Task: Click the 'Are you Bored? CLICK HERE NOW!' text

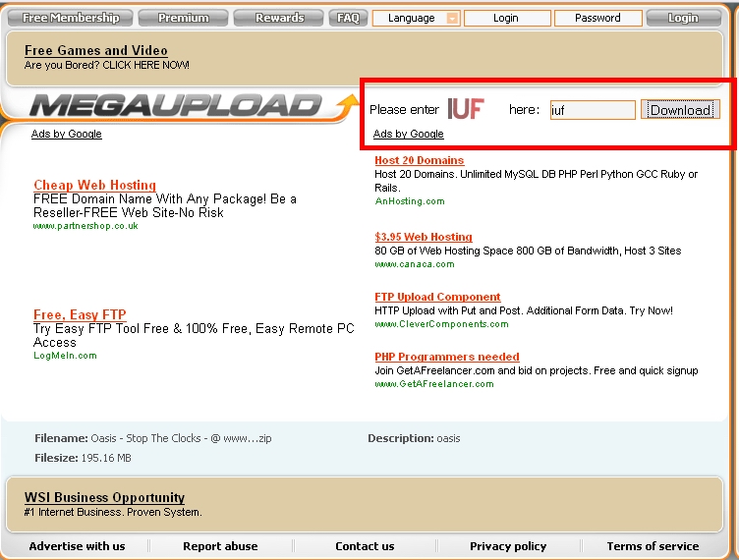Action: point(107,65)
